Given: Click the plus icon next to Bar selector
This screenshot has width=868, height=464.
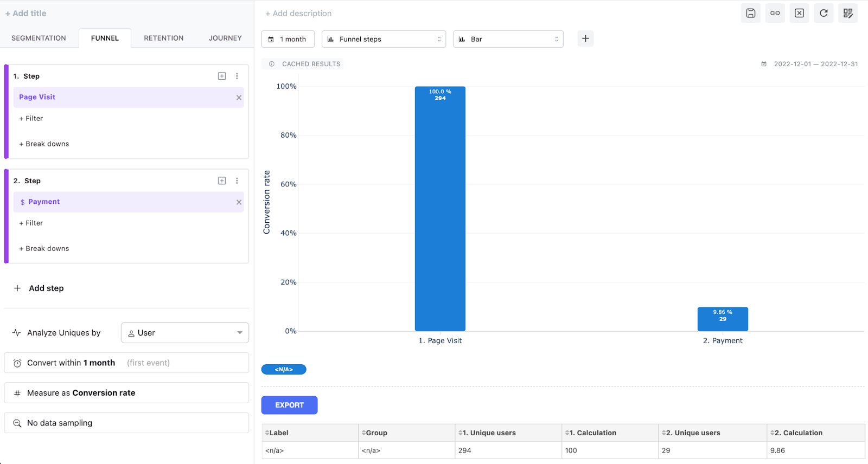Looking at the screenshot, I should point(585,38).
